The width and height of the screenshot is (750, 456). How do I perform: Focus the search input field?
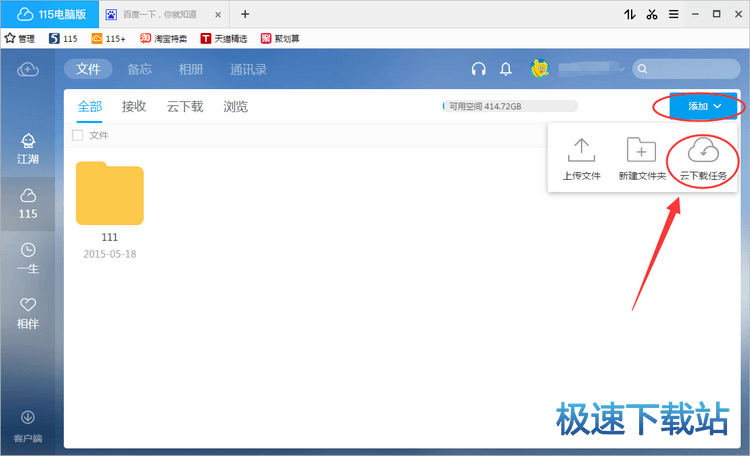click(686, 69)
